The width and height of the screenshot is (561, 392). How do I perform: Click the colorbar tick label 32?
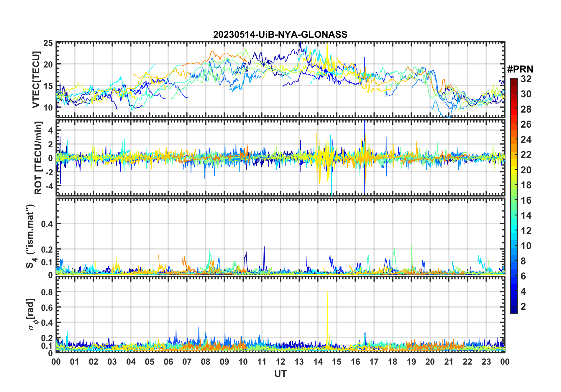point(526,79)
